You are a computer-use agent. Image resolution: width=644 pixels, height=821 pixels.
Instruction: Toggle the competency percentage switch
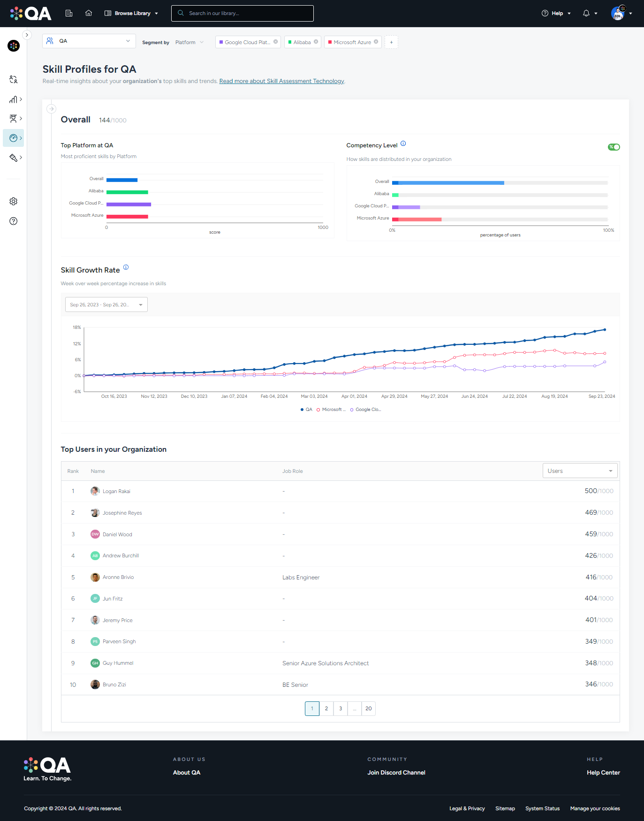614,147
